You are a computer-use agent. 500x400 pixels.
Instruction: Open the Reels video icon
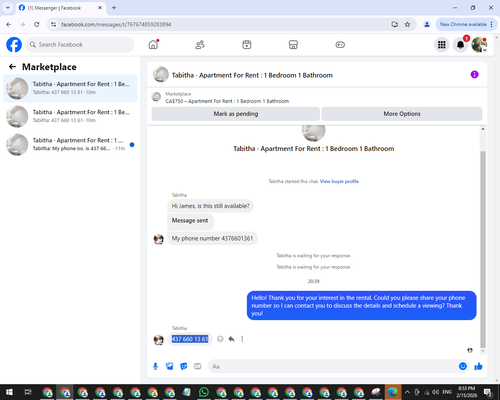(247, 45)
